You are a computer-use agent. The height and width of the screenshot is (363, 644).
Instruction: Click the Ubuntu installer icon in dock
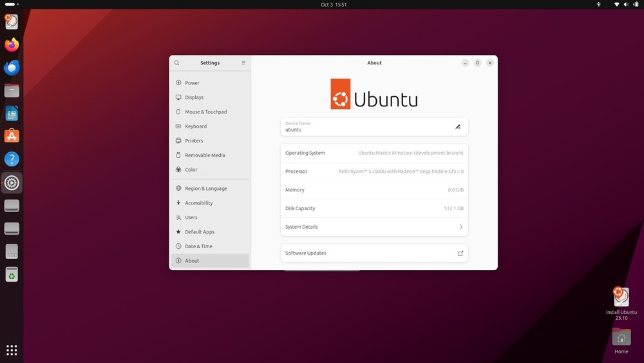(12, 21)
